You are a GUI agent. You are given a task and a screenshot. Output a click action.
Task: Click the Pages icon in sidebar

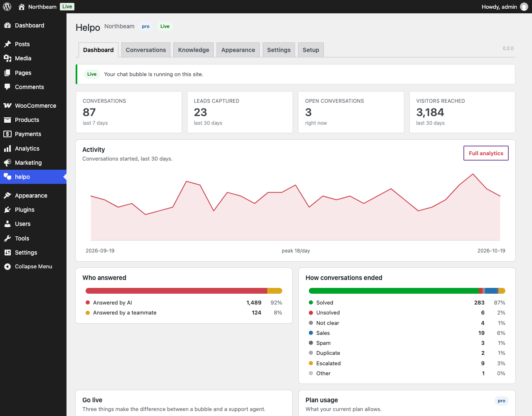[7, 73]
